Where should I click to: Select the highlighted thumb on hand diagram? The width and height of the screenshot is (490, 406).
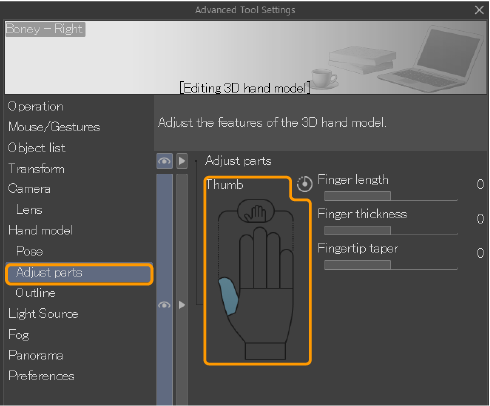point(228,296)
